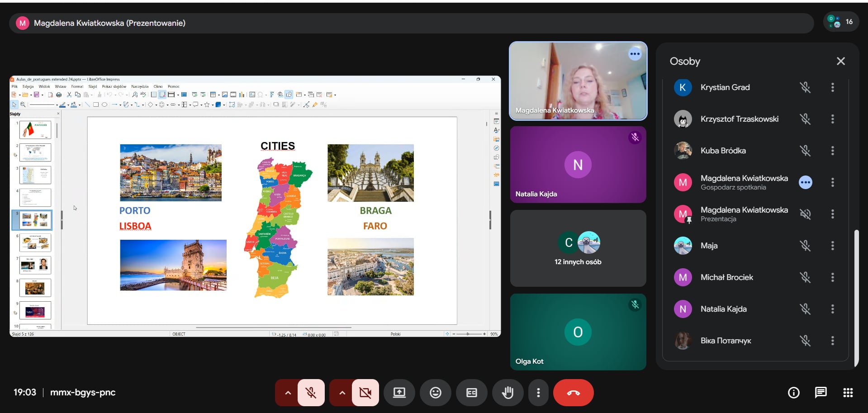Open the activities grid icon

tap(848, 393)
